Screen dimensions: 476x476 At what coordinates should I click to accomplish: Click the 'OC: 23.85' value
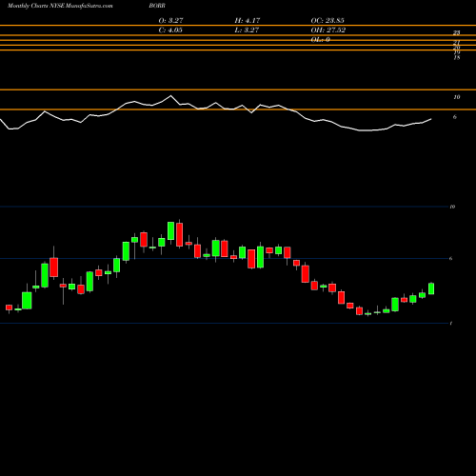click(327, 21)
